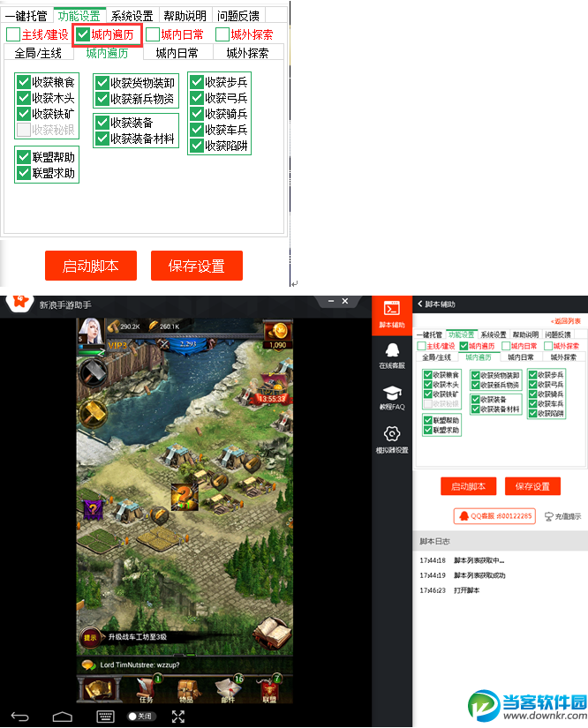
Task: Tap 升级战车工坊至3级 hint text
Action: tap(138, 636)
